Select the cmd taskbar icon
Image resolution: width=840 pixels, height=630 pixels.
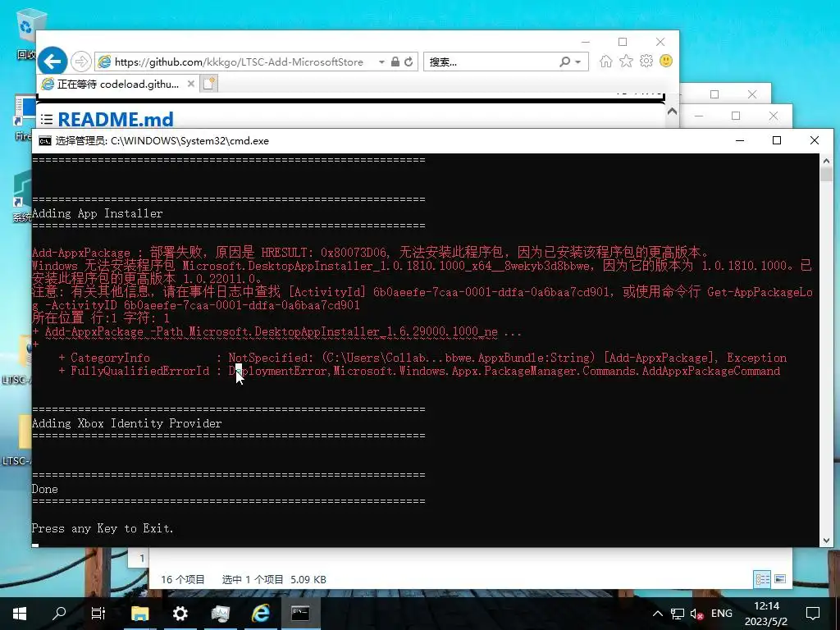point(300,614)
